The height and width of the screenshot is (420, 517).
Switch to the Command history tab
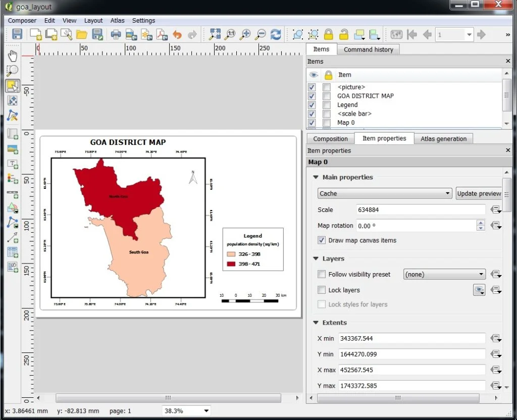(368, 49)
